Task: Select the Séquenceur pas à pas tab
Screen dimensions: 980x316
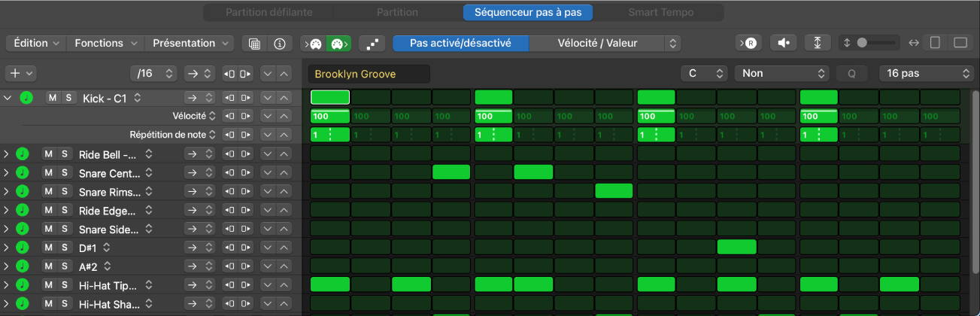Action: click(527, 12)
